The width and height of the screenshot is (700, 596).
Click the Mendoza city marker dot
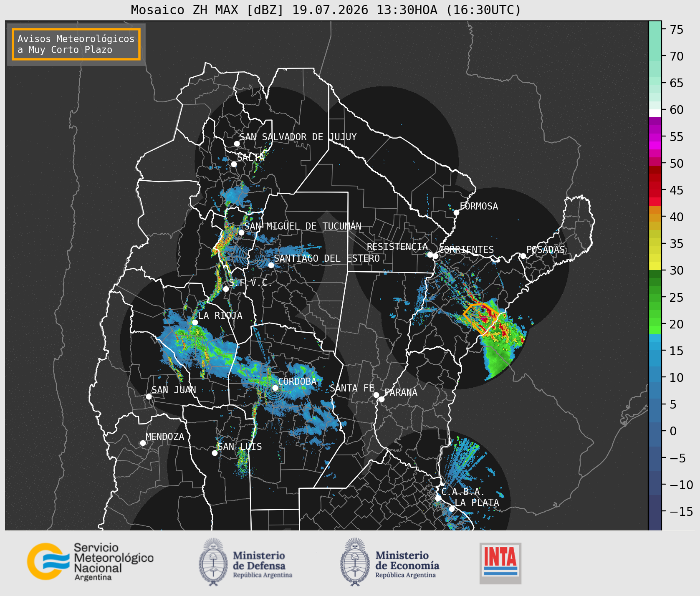(x=143, y=443)
